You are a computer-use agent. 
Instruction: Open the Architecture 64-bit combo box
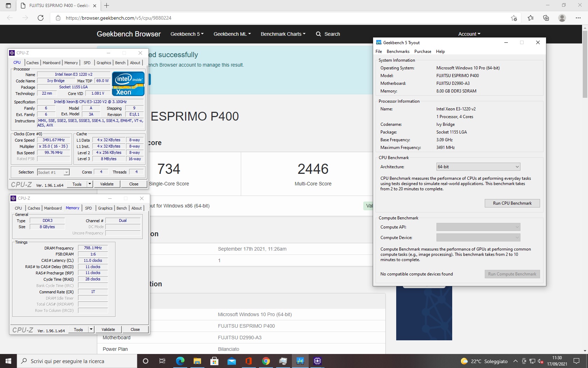tap(478, 167)
